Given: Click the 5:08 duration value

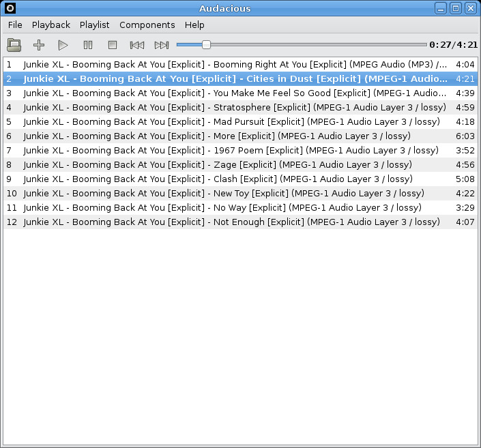Looking at the screenshot, I should pos(465,179).
